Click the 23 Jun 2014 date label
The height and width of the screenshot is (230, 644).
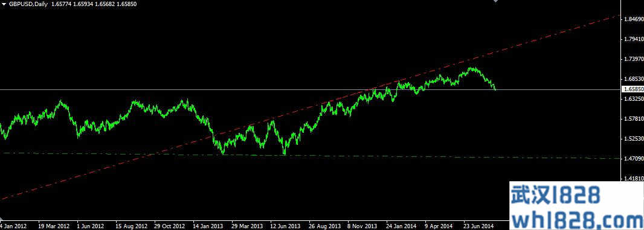coord(478,226)
